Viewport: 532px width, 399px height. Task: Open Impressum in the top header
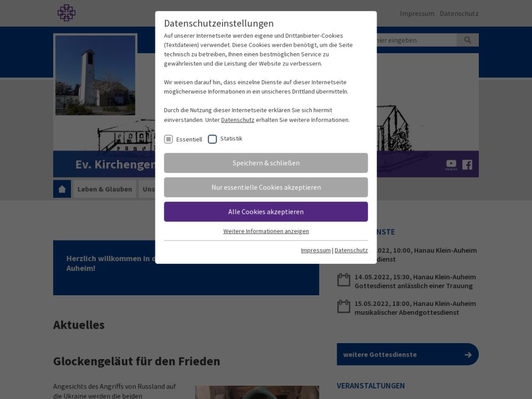click(417, 13)
